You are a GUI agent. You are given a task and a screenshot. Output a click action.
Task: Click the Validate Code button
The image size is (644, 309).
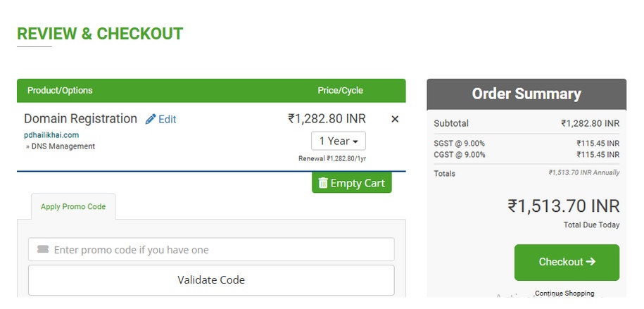click(211, 280)
